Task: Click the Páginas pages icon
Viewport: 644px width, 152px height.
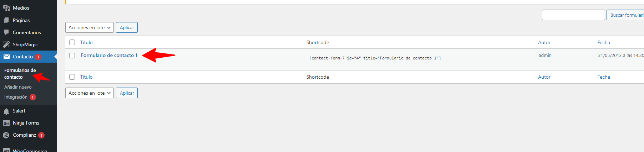Action: 6,20
